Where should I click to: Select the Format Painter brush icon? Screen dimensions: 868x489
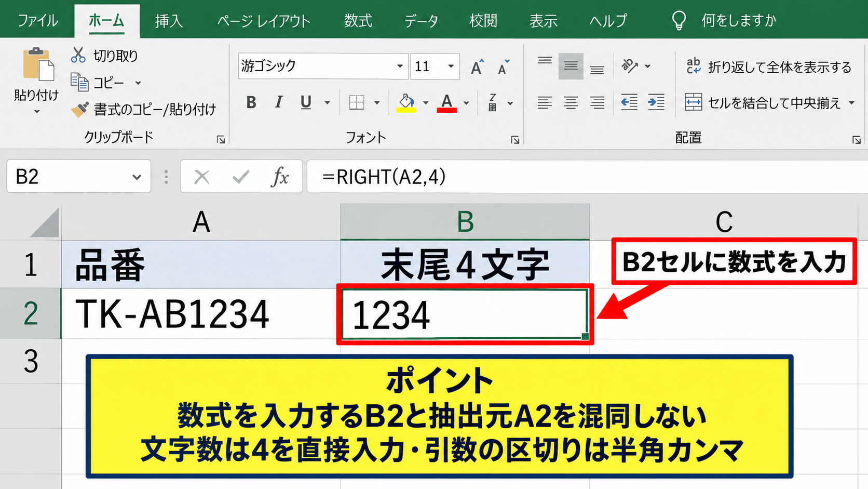[x=80, y=109]
